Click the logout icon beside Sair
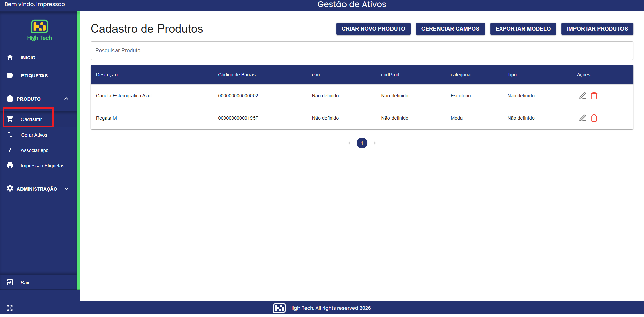Image resolution: width=644 pixels, height=317 pixels. coord(10,282)
